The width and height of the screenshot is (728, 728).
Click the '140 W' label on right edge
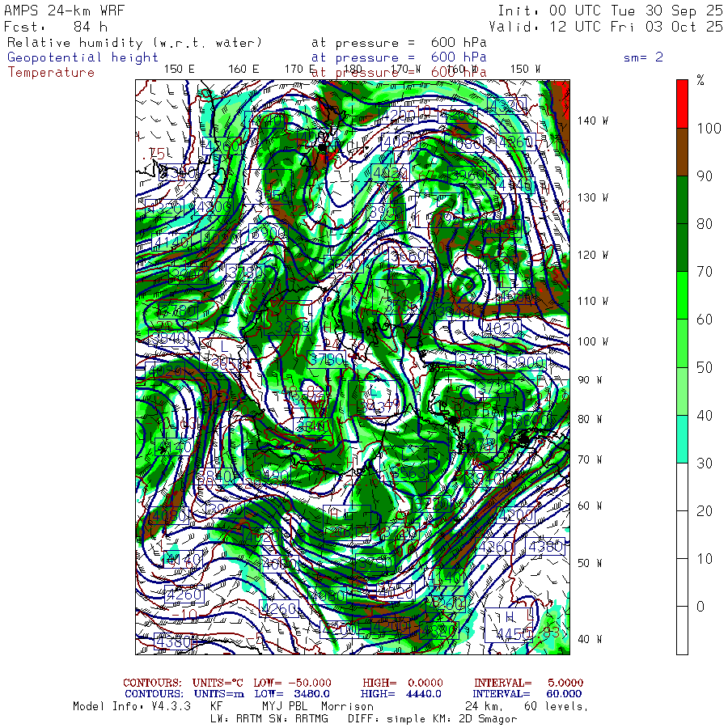pos(592,121)
